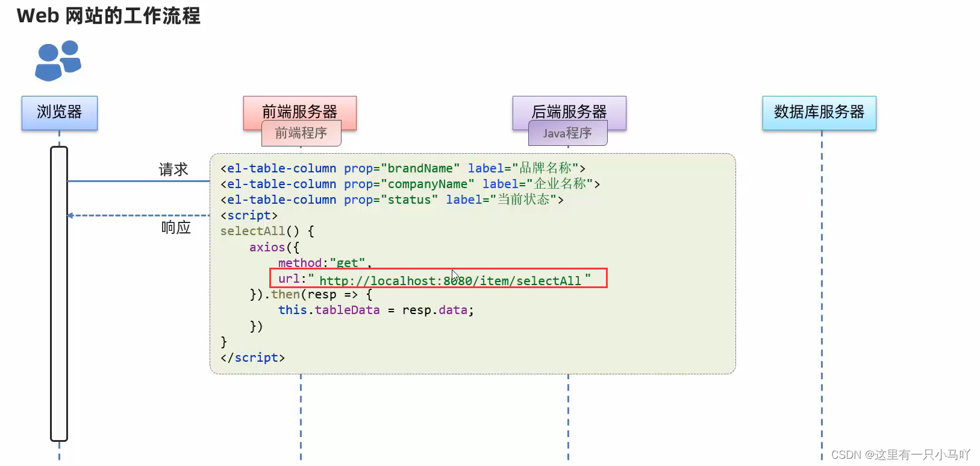
Task: Select the 数据库服务器 box
Action: 819,113
